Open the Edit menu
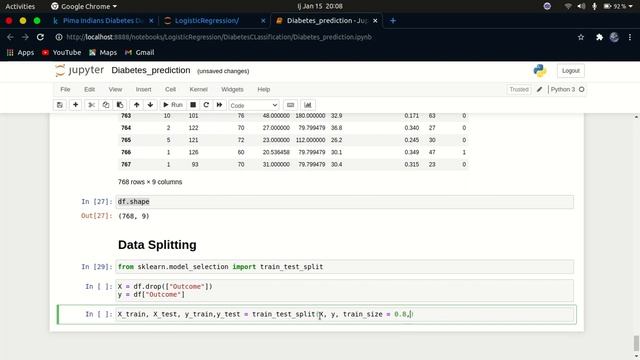Image resolution: width=640 pixels, height=360 pixels. 89,89
